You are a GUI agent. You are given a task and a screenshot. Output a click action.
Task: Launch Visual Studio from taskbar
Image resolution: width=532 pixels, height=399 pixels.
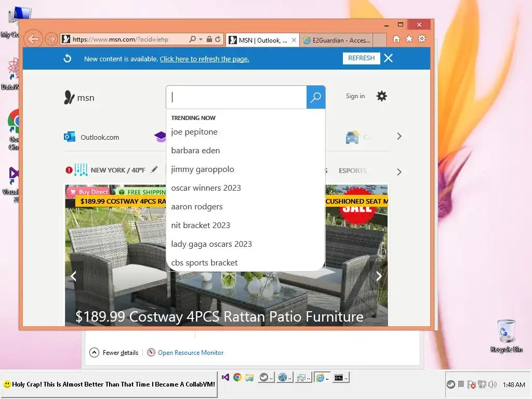click(225, 377)
